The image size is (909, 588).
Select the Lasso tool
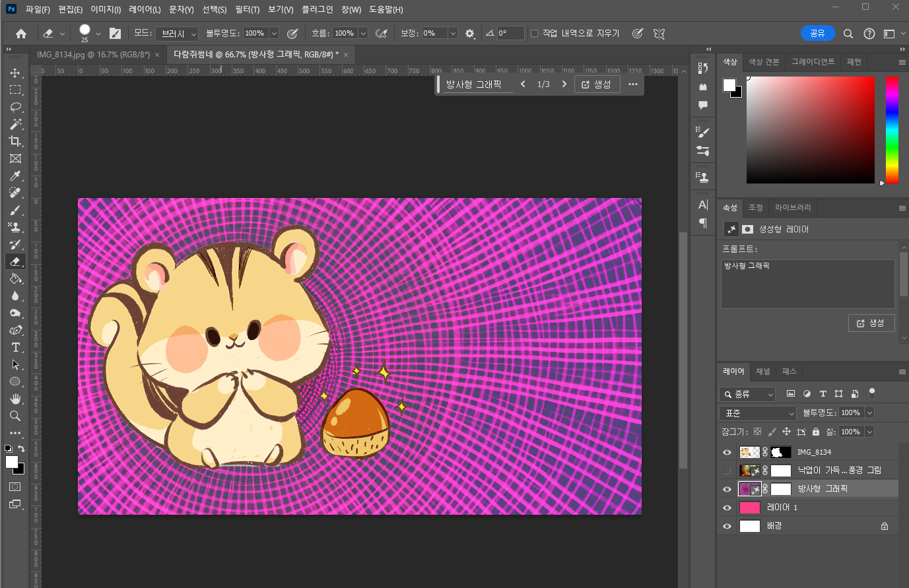coord(15,107)
